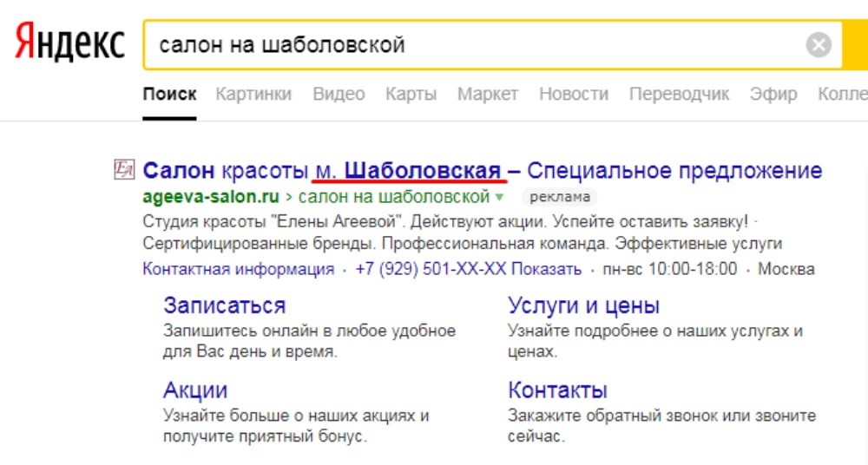This screenshot has width=868, height=465.
Task: Click the Москва location text
Action: tap(786, 269)
